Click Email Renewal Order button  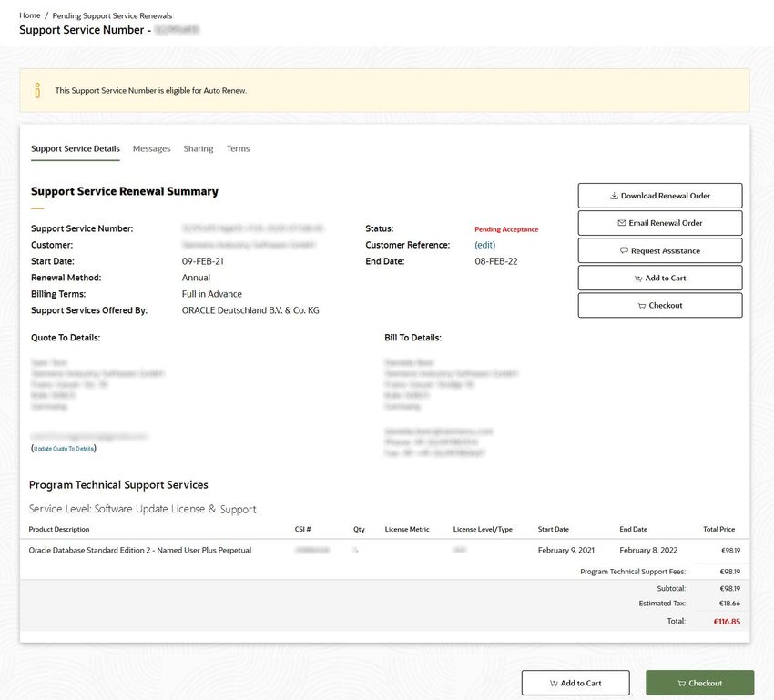pyautogui.click(x=660, y=223)
